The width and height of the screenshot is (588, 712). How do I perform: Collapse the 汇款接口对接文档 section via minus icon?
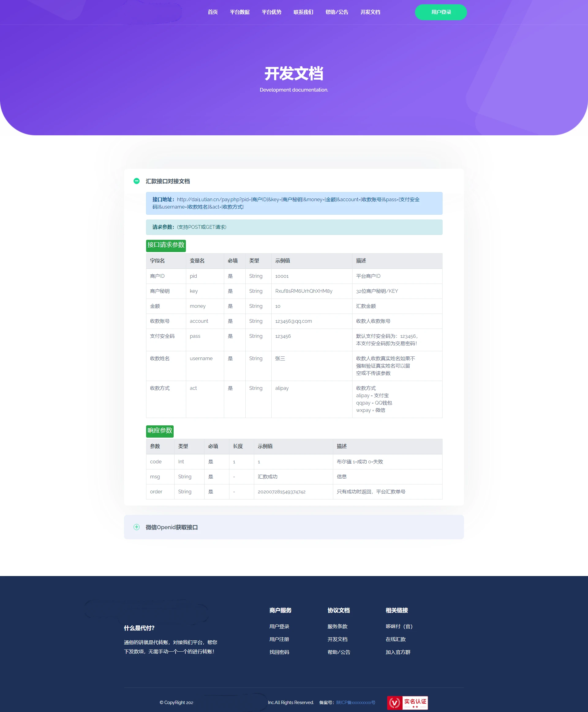click(x=137, y=181)
